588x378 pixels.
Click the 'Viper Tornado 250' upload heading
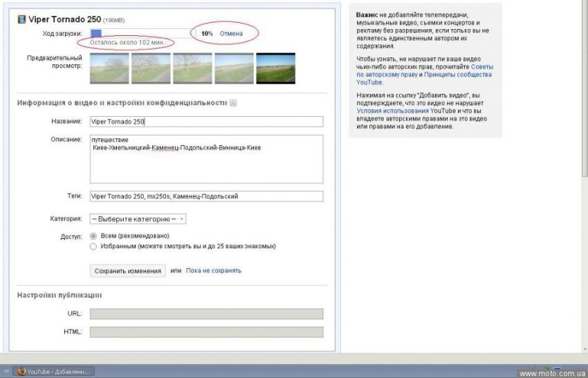coord(65,19)
